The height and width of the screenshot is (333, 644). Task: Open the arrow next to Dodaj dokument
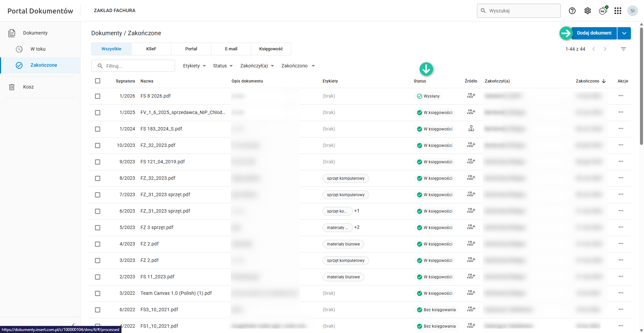tap(624, 33)
